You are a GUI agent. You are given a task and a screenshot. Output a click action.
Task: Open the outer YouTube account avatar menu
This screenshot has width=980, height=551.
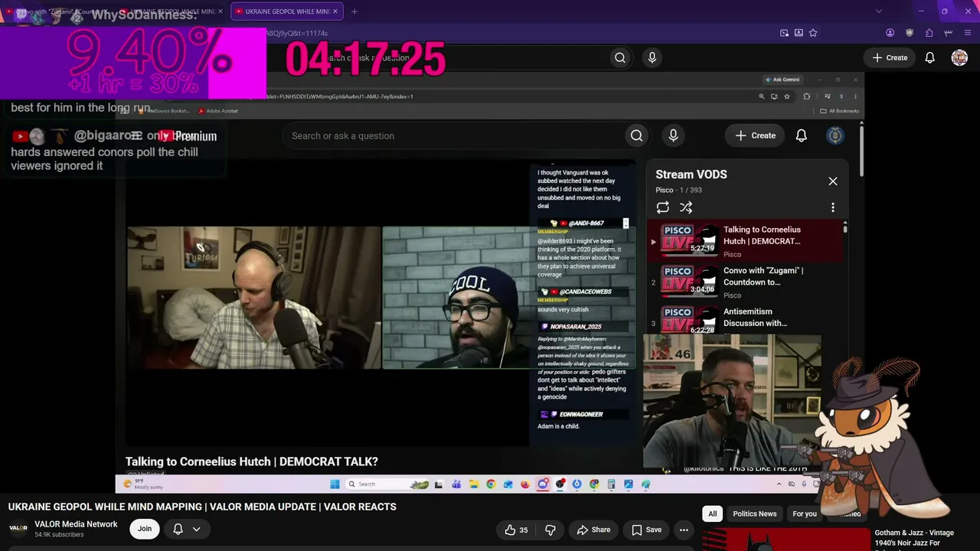[x=959, y=57]
